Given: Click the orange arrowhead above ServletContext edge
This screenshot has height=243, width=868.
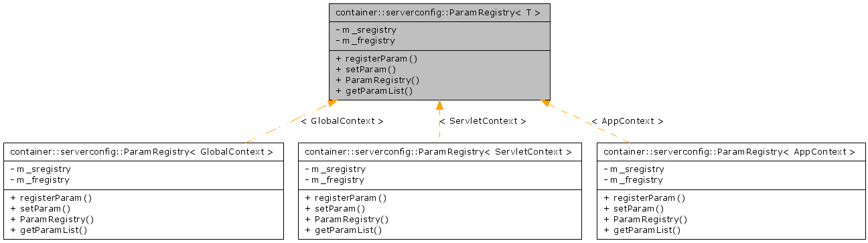Looking at the screenshot, I should point(439,104).
